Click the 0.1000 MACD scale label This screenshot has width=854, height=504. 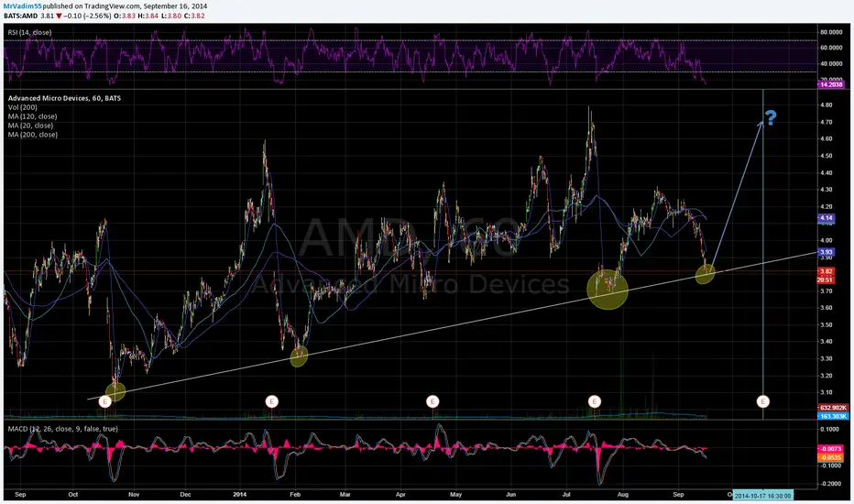coord(830,430)
